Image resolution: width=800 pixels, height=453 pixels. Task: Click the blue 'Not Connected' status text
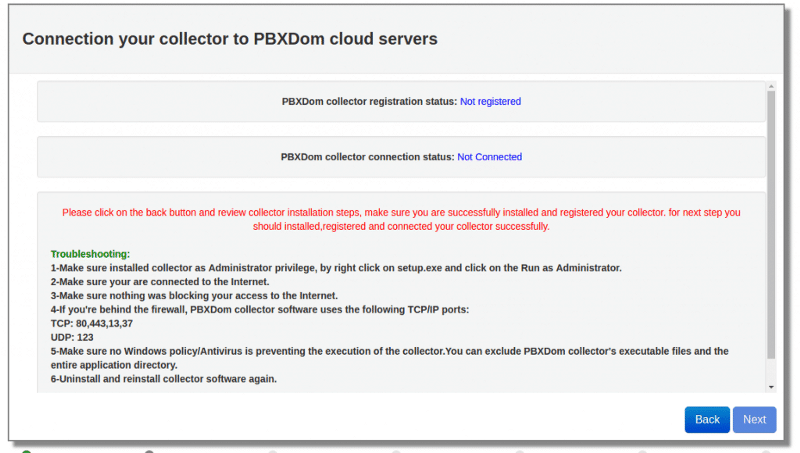pos(489,157)
